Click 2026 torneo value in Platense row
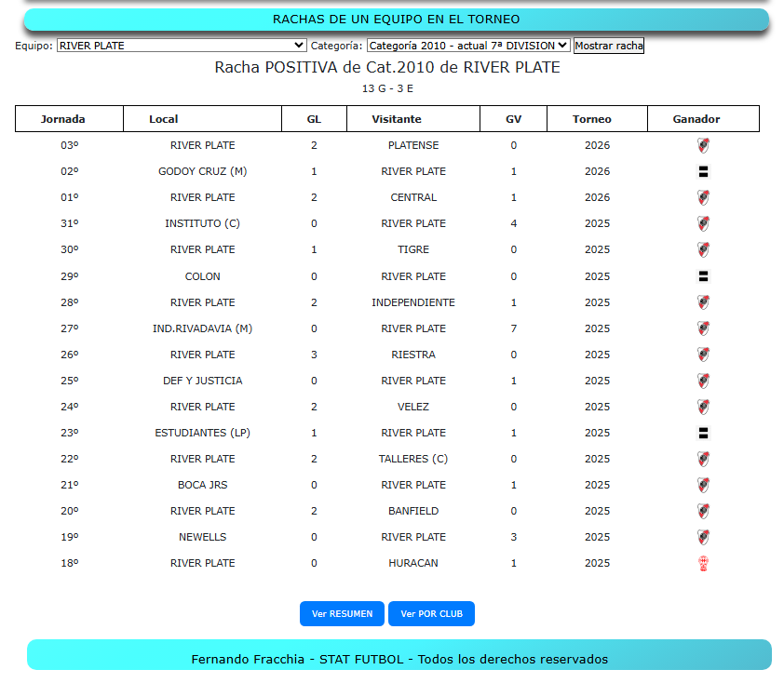Image resolution: width=784 pixels, height=683 pixels. click(598, 145)
